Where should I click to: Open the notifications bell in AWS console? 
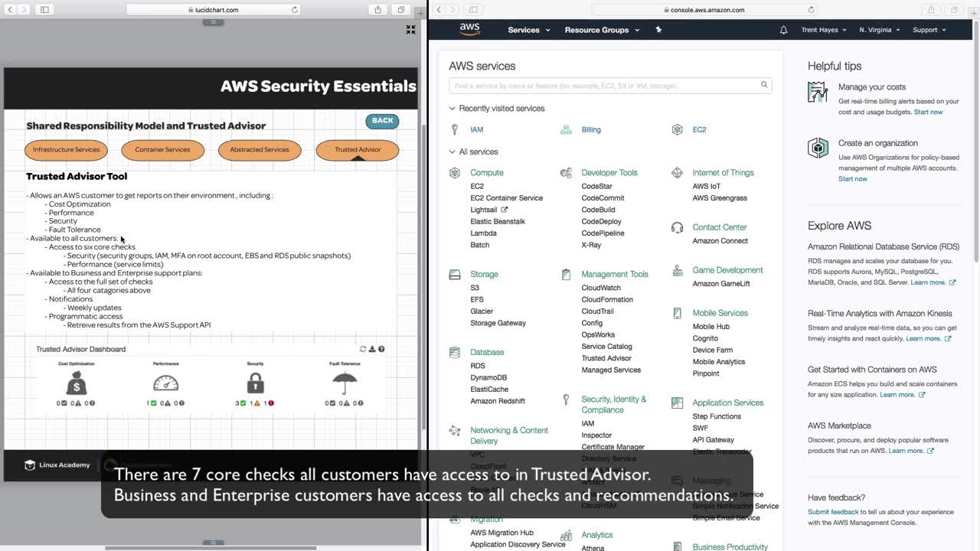click(x=783, y=30)
